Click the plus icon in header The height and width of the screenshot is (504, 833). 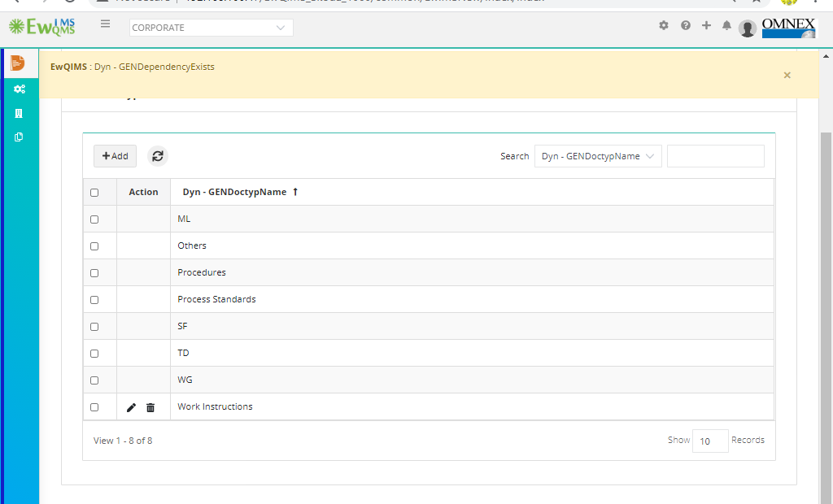[x=706, y=25]
